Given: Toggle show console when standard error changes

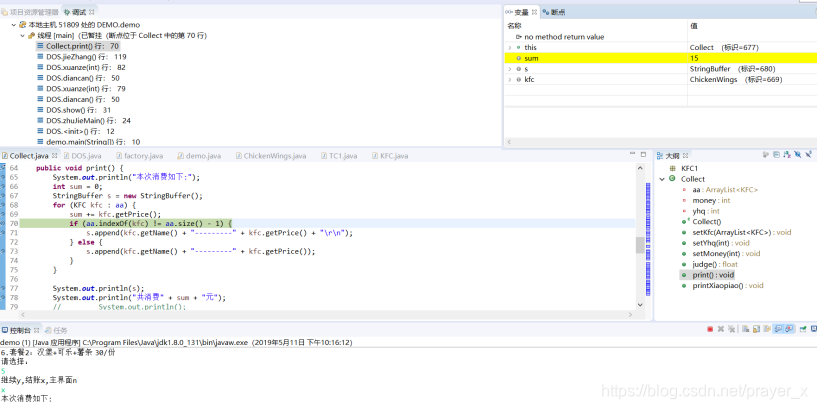Looking at the screenshot, I should pos(789,329).
